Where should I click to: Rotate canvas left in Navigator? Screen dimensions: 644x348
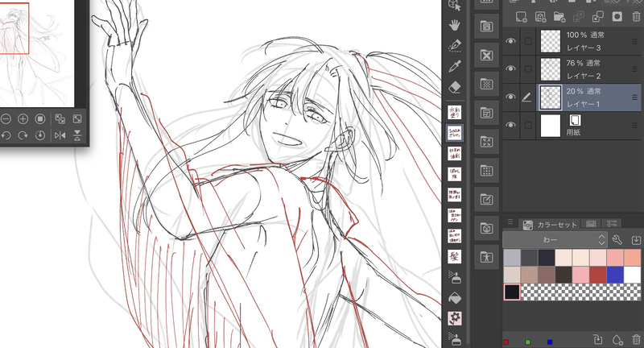click(x=6, y=135)
